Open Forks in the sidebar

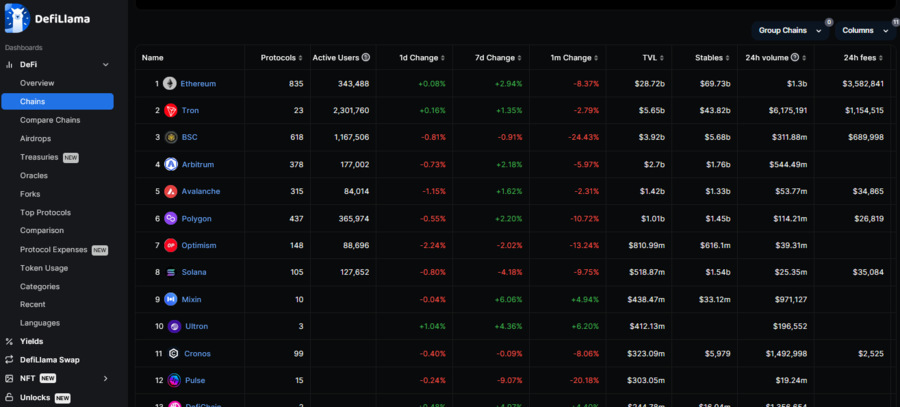[30, 194]
